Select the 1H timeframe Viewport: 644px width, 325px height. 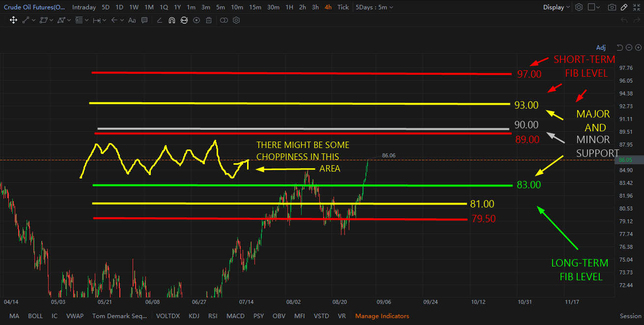click(289, 7)
